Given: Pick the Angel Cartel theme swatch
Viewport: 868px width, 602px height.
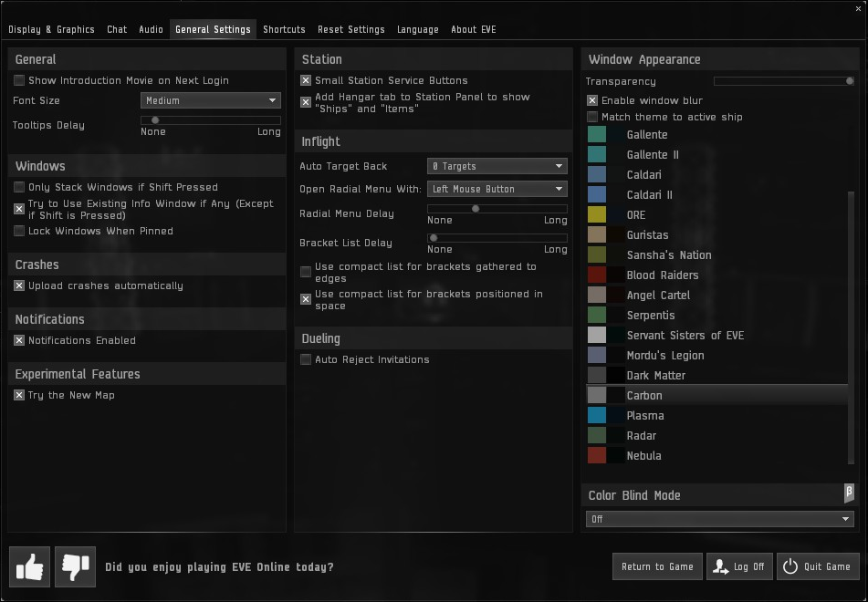Looking at the screenshot, I should 597,295.
